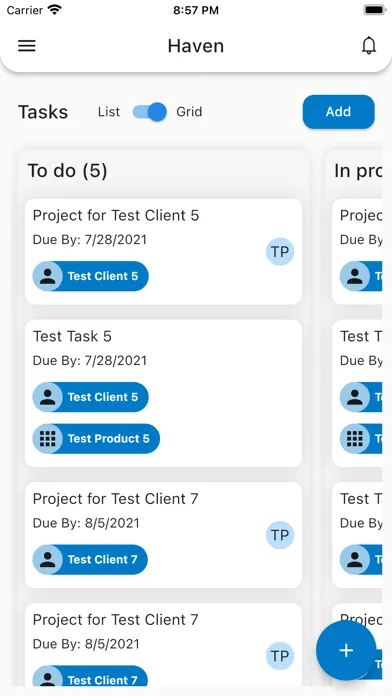Screen dimensions: 392x696
Task: Click TP avatar on third task card
Action: pyautogui.click(x=280, y=535)
